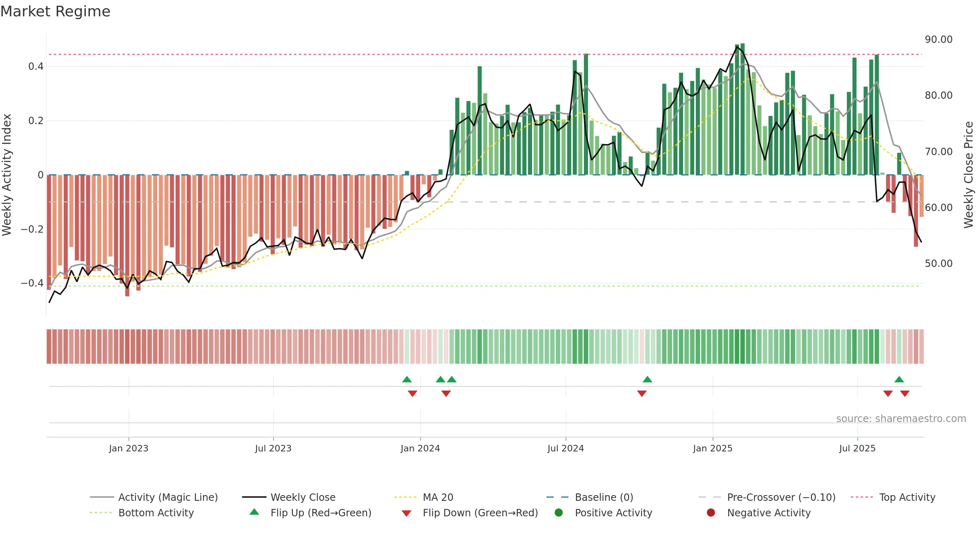Click the green Positive Activity legend dot
Viewport: 980px width, 551px height.
coord(559,513)
